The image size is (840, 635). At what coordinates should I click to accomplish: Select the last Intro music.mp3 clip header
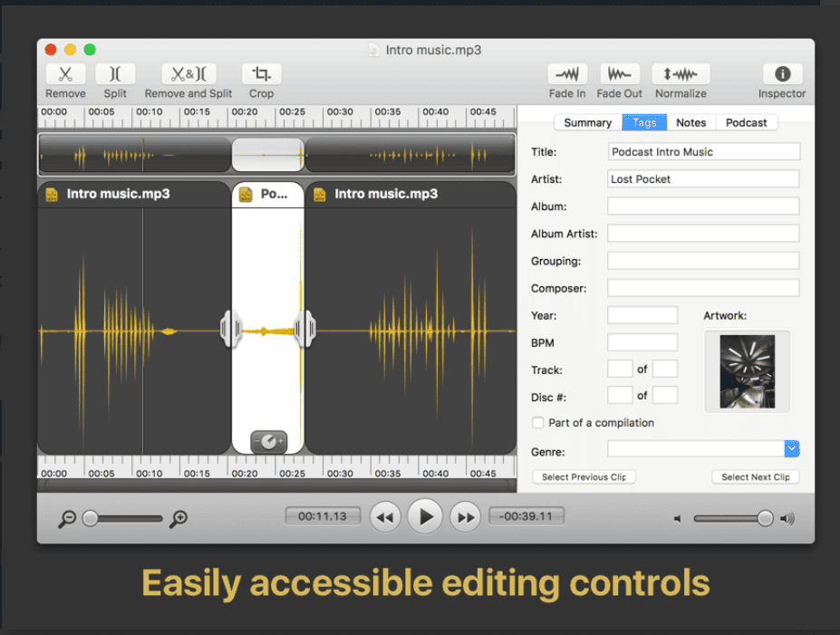[410, 195]
